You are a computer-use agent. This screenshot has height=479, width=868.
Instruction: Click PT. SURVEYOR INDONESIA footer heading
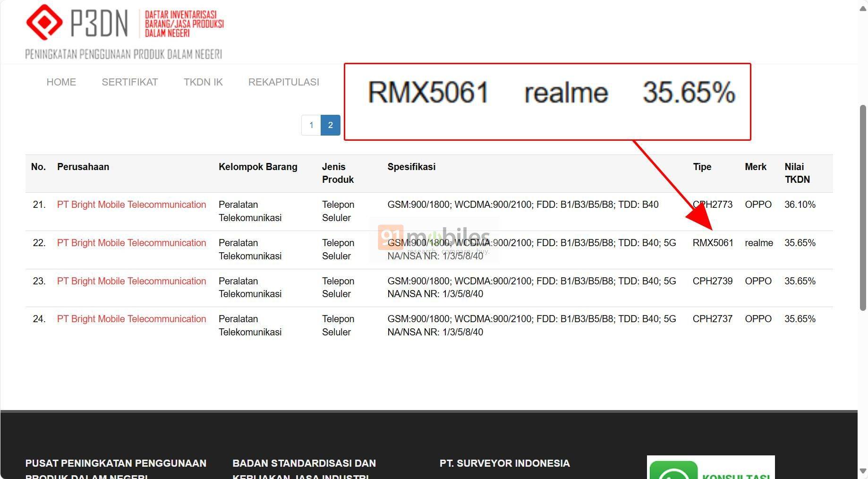pos(505,463)
